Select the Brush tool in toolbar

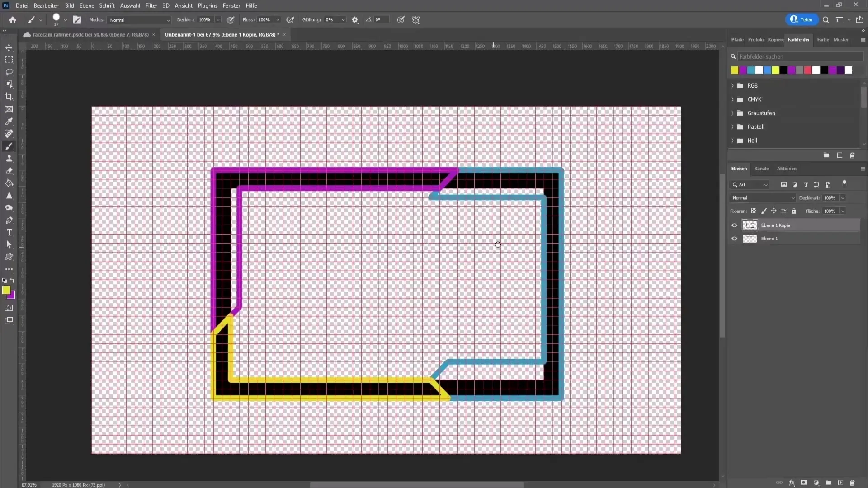(9, 146)
